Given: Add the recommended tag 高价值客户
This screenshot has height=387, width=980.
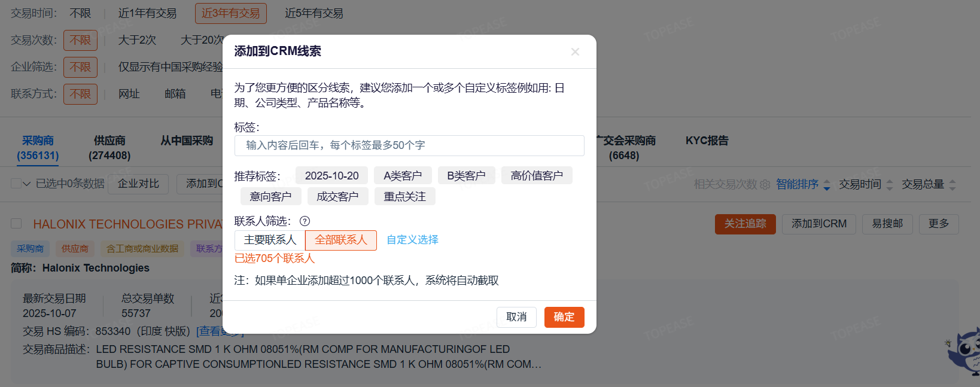Looking at the screenshot, I should point(537,175).
